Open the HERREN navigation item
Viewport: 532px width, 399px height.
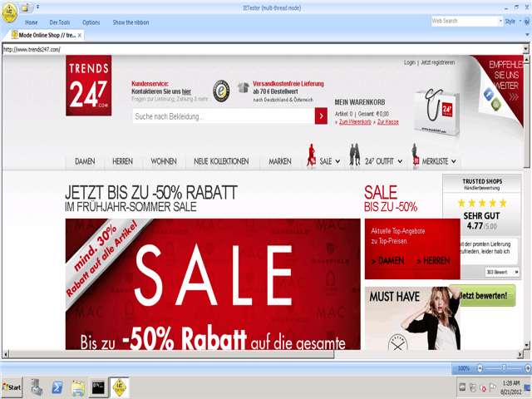tap(122, 161)
